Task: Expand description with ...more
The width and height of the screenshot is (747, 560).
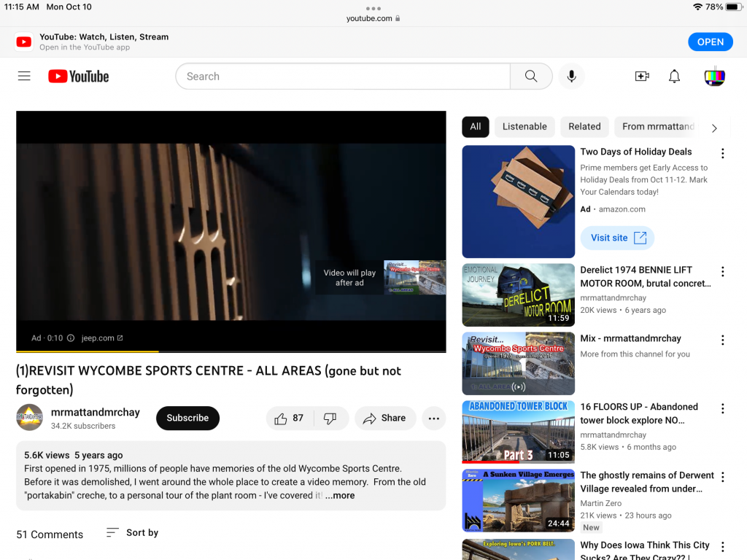Action: pos(340,496)
